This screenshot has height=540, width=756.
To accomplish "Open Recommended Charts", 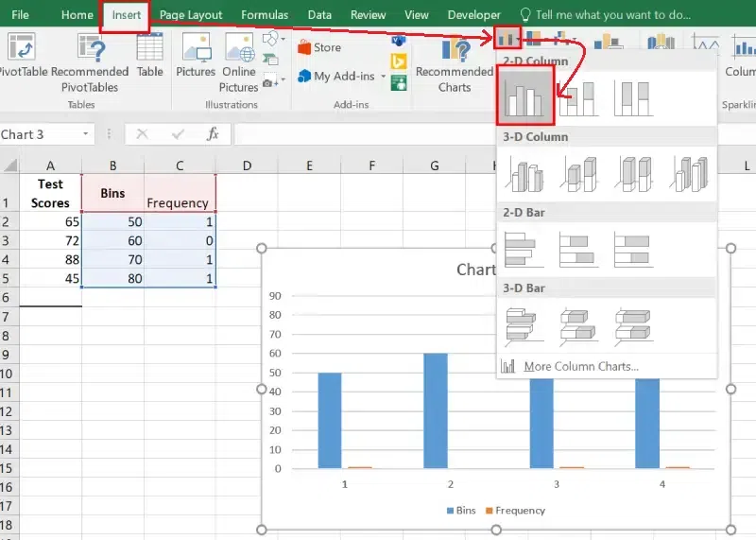I will (455, 65).
